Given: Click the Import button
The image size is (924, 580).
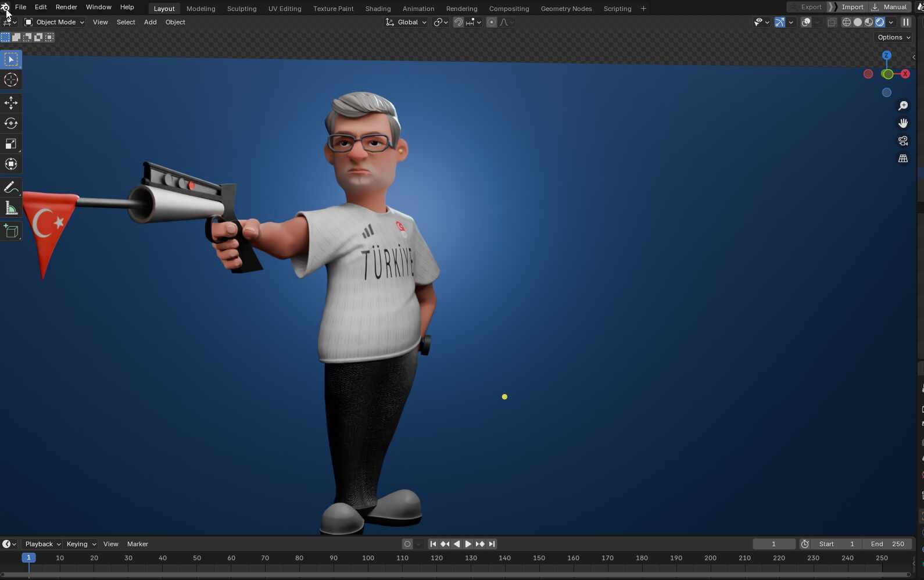Looking at the screenshot, I should click(x=852, y=7).
